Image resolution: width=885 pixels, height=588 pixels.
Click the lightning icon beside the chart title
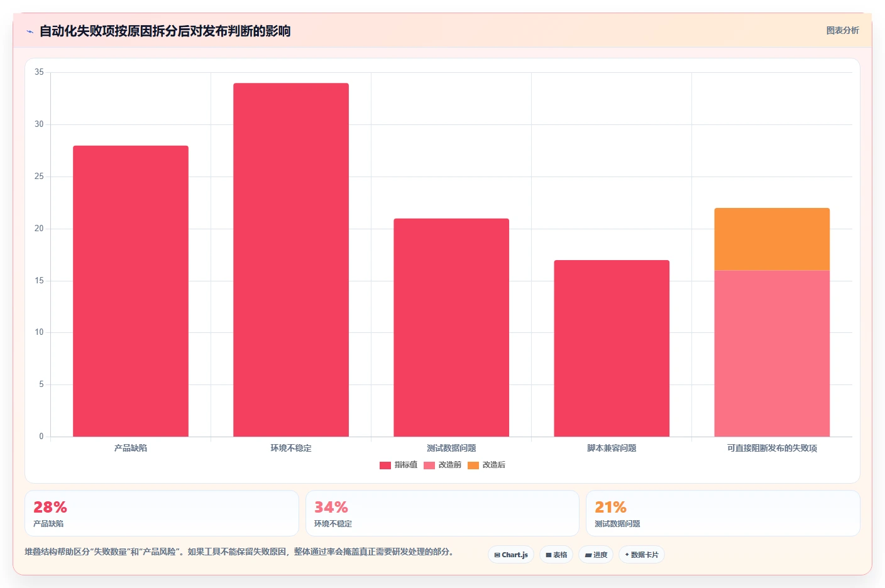30,31
